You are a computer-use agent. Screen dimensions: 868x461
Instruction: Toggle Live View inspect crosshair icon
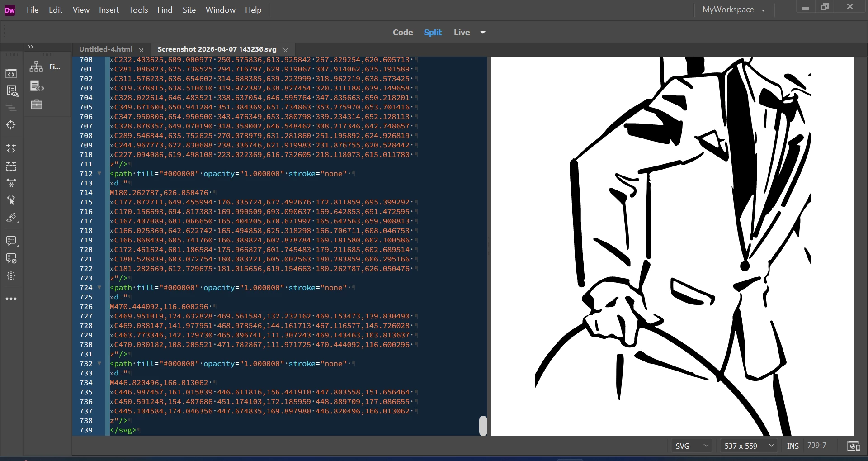point(11,125)
